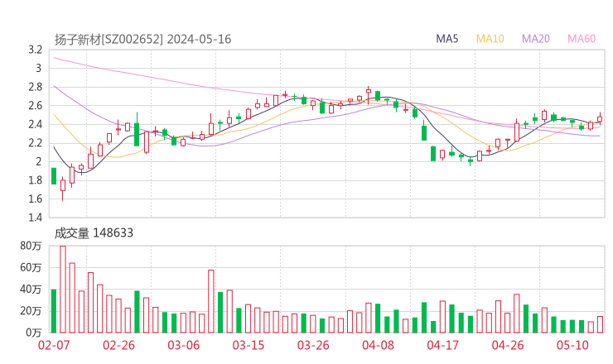Screen dimensions: 613x364
Task: Choose the 04-26 date marker
Action: pos(508,345)
